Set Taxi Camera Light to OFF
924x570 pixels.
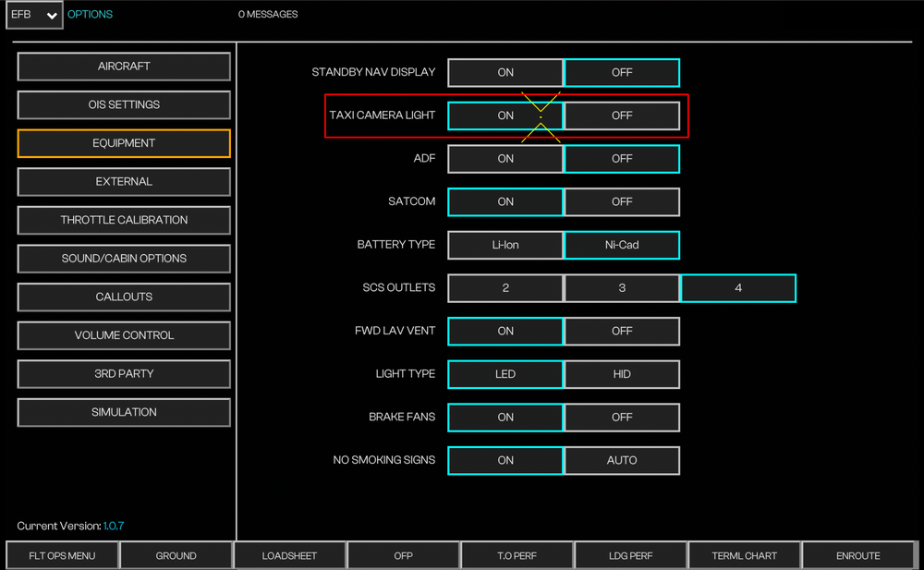[622, 116]
